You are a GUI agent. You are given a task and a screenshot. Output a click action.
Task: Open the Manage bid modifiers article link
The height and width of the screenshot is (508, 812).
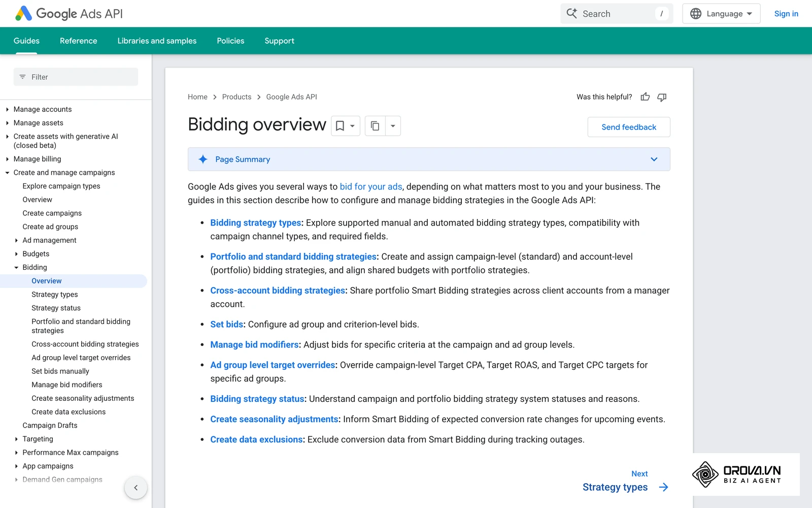254,344
